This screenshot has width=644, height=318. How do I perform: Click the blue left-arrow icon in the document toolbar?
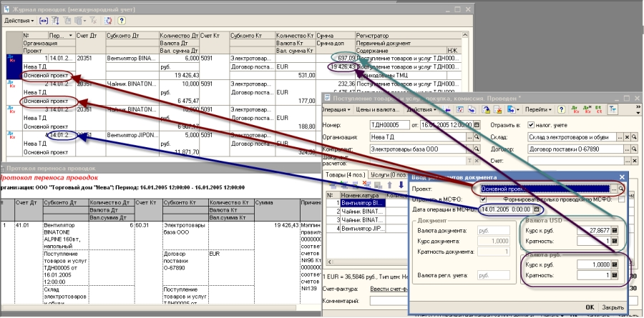[447, 109]
